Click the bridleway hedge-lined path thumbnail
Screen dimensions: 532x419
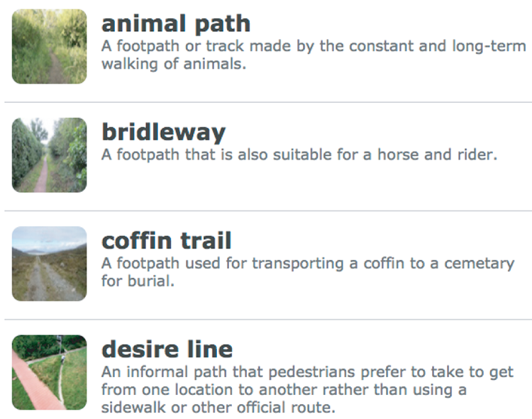(50, 155)
